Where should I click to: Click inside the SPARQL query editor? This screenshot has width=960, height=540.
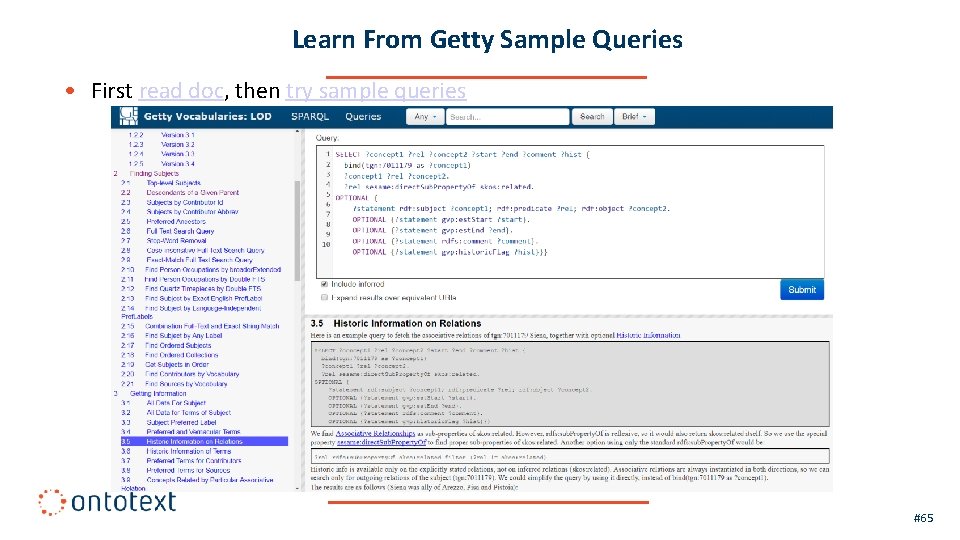pyautogui.click(x=570, y=212)
